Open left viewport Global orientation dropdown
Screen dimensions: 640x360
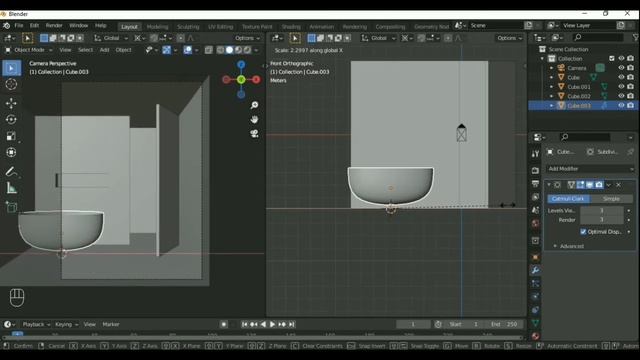coord(111,38)
